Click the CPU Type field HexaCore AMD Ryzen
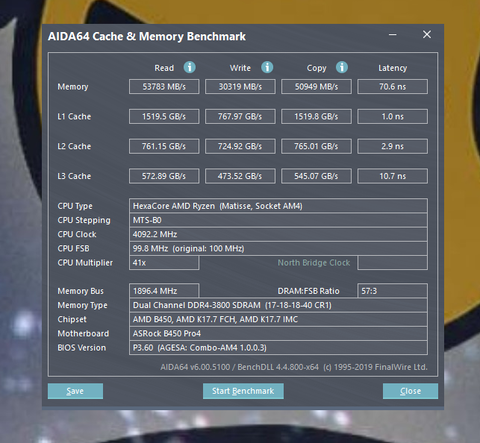 [278, 206]
